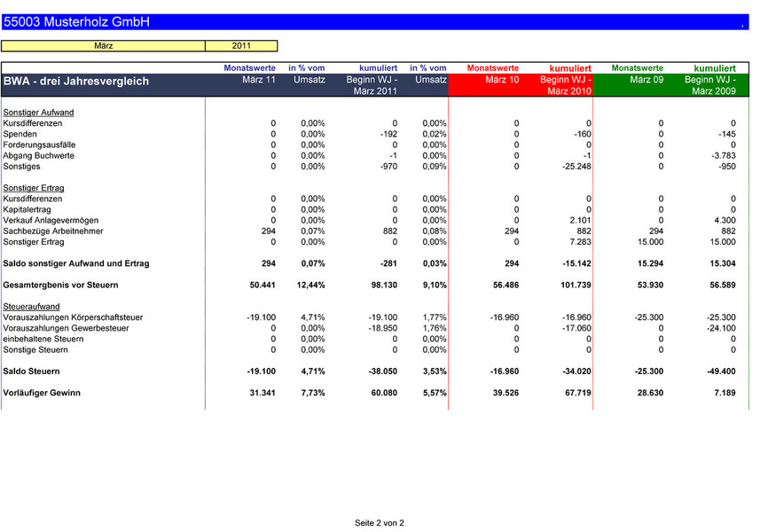Viewport: 760px width, 532px height.
Task: Click the Saldo value '15.304'
Action: (723, 263)
